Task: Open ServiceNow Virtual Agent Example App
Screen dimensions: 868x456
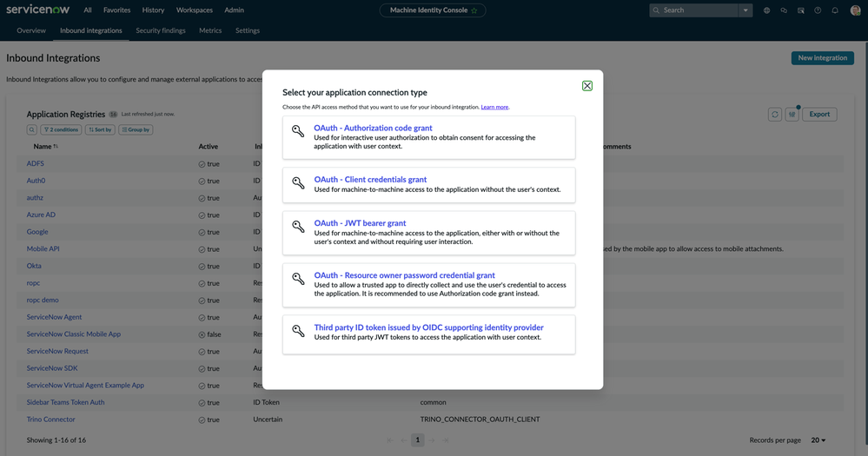Action: [85, 385]
